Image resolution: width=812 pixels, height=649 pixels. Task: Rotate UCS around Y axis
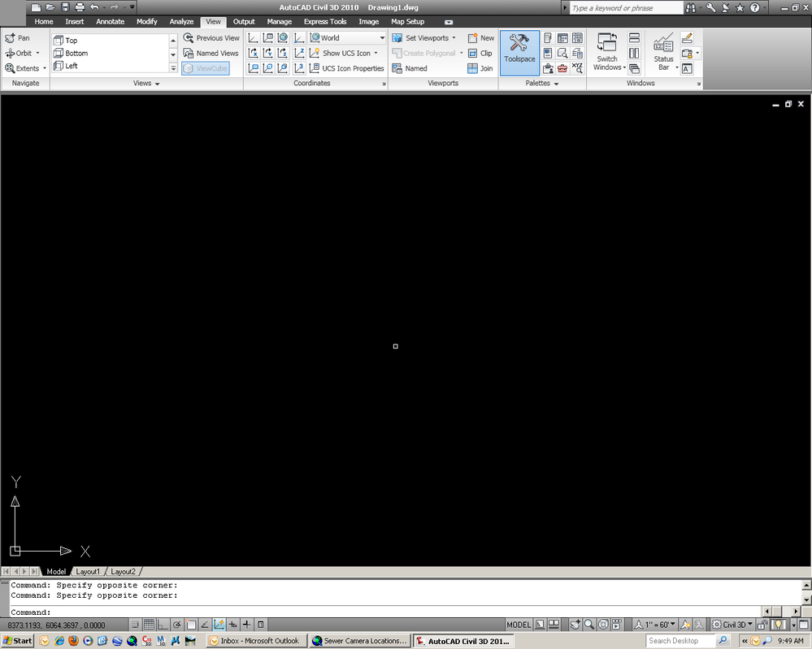267,53
